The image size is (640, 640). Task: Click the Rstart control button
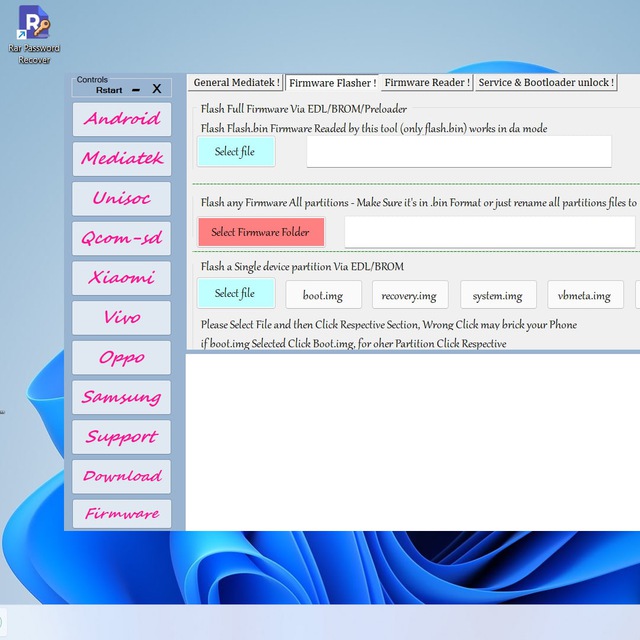pyautogui.click(x=109, y=90)
